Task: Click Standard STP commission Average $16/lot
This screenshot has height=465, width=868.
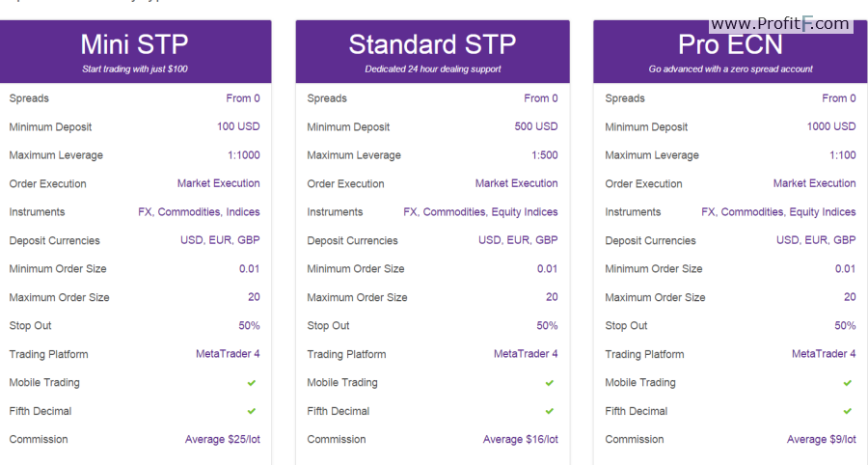Action: point(521,439)
